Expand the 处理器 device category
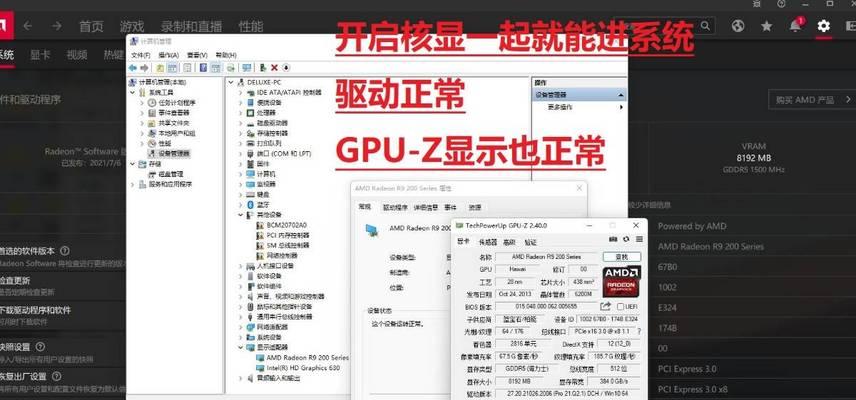Image resolution: width=856 pixels, height=400 pixels. tap(241, 113)
